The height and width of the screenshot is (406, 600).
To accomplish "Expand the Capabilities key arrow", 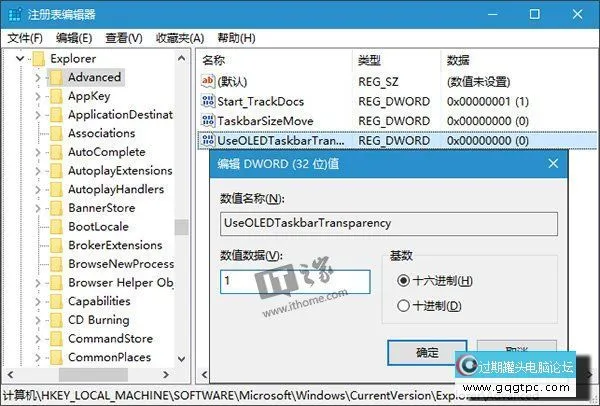I will pyautogui.click(x=38, y=301).
